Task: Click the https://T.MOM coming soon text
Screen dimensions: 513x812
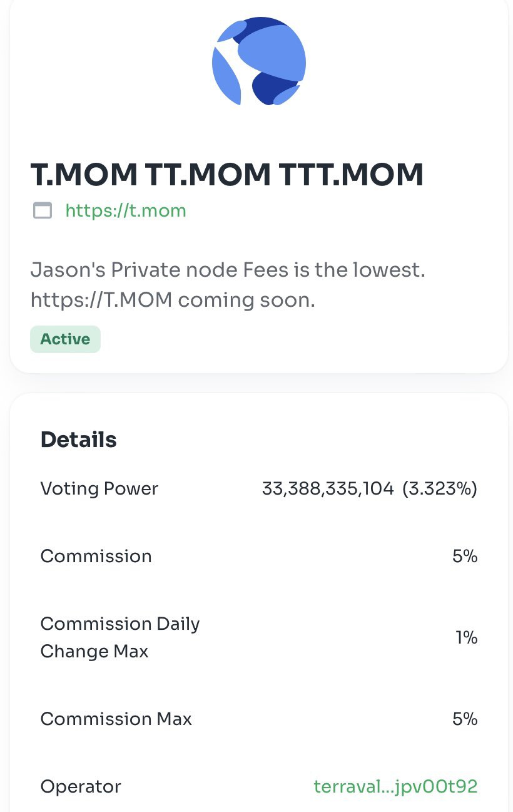Action: (173, 300)
